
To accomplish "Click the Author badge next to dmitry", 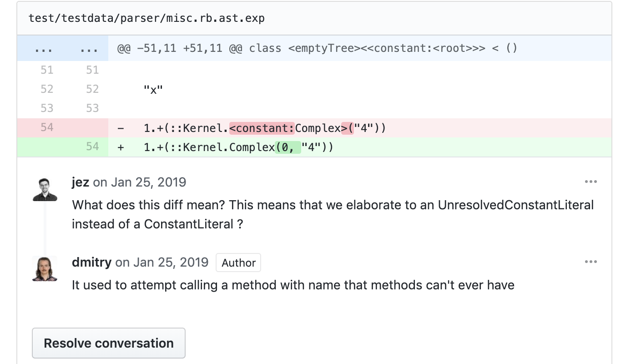I will (x=238, y=263).
